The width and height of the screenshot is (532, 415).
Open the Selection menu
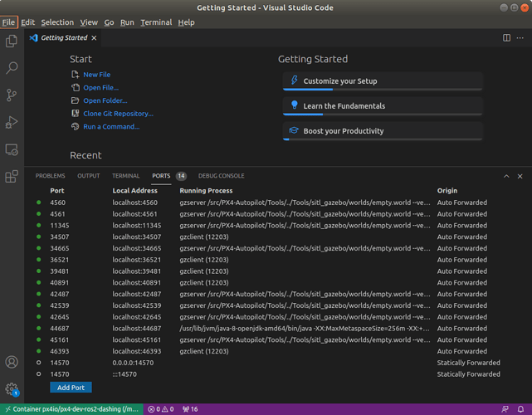pyautogui.click(x=57, y=22)
